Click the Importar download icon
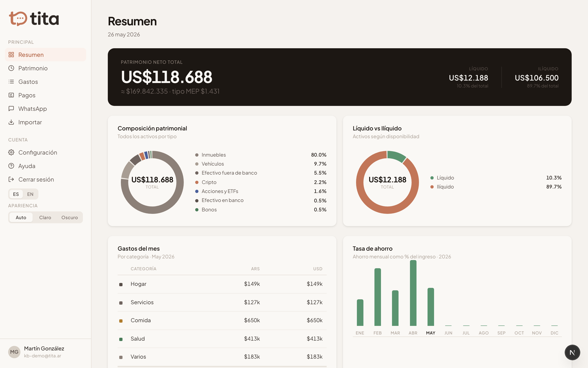The height and width of the screenshot is (368, 588). pos(11,122)
